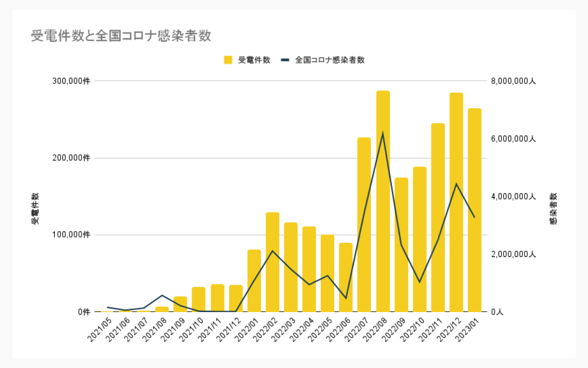
Task: Click the 全国コロナ感染者数 legend line marker
Action: pos(285,60)
